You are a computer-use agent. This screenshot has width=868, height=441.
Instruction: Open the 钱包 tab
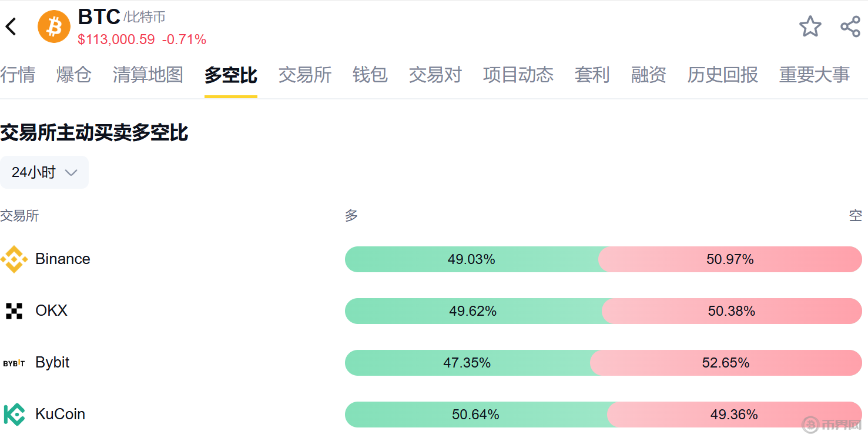(x=370, y=75)
